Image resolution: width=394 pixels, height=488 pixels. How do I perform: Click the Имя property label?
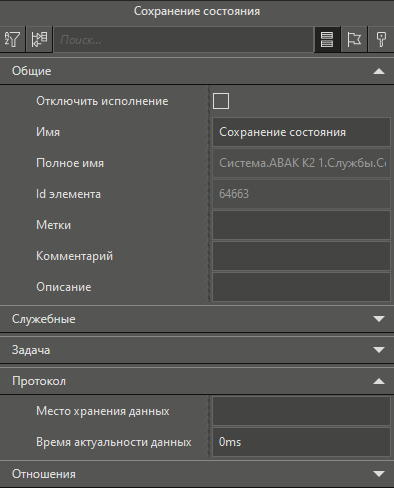point(48,132)
